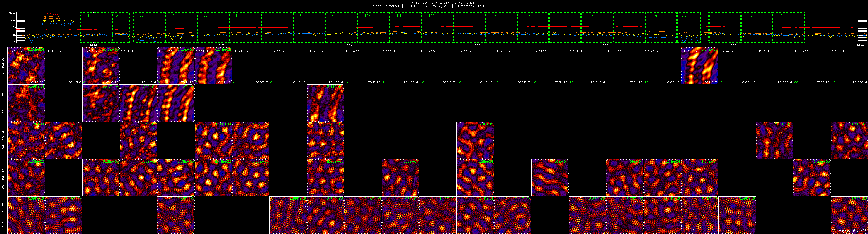
Task: Click the 50.0-100.0 keV row axis label
Action: (3, 215)
